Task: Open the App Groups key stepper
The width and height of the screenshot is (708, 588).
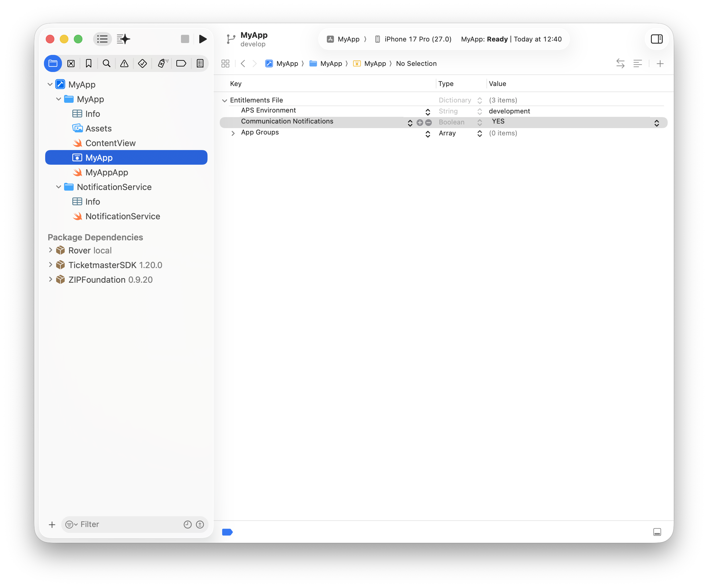Action: pos(428,134)
